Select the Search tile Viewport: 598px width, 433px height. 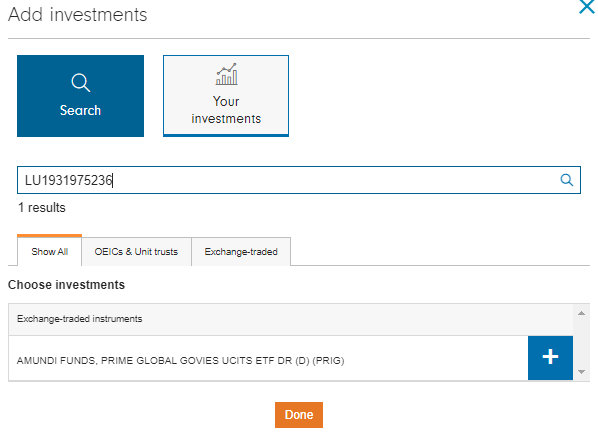(80, 96)
